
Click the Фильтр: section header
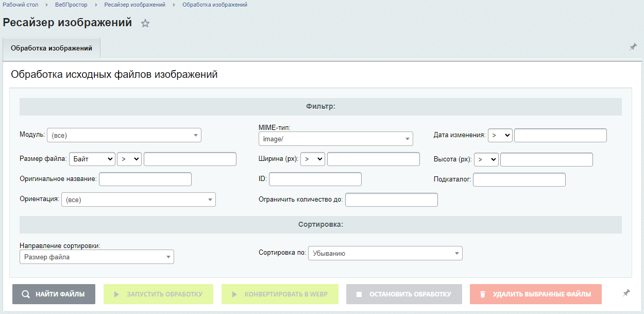[320, 107]
